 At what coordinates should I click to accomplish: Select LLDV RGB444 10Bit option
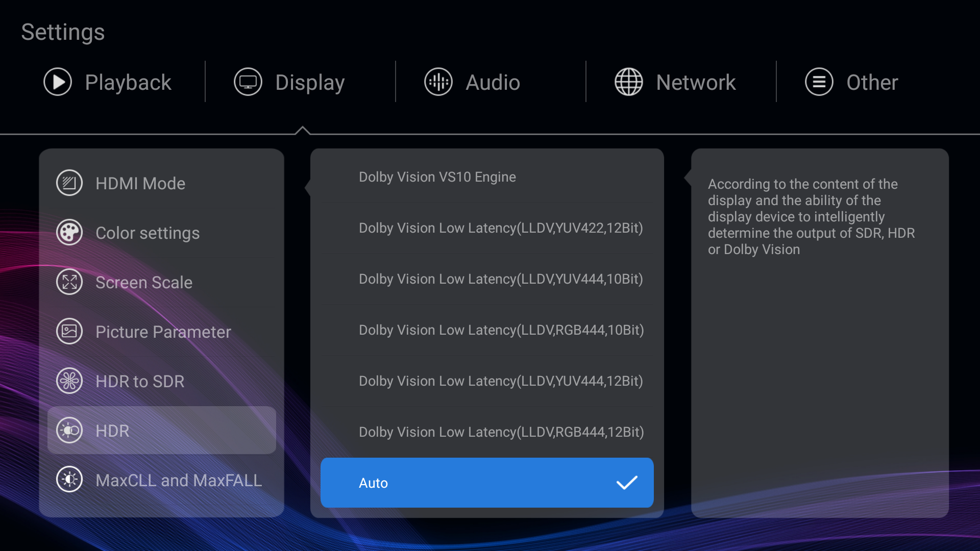pyautogui.click(x=487, y=330)
